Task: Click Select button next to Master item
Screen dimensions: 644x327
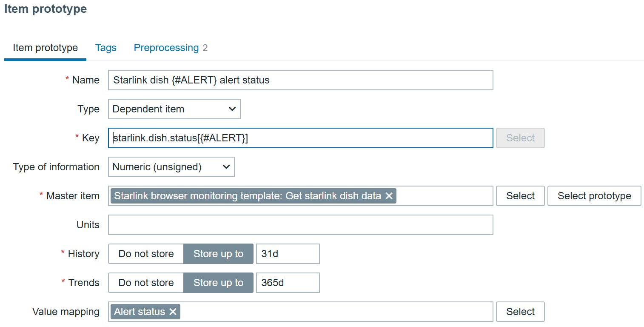Action: point(520,196)
